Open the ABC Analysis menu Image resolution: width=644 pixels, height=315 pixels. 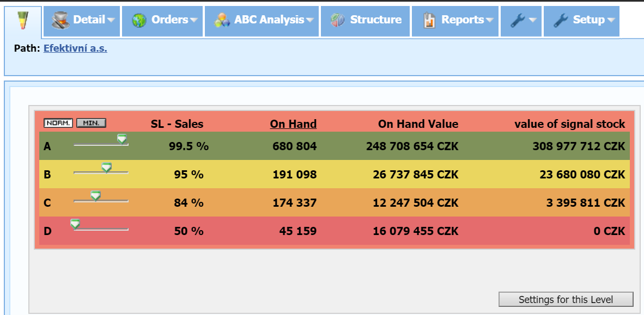(x=269, y=20)
